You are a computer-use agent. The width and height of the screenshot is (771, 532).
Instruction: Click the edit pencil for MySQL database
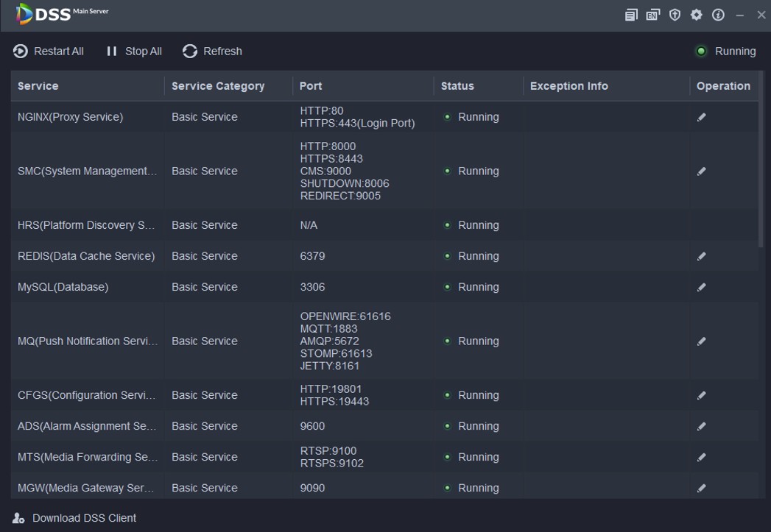[702, 287]
